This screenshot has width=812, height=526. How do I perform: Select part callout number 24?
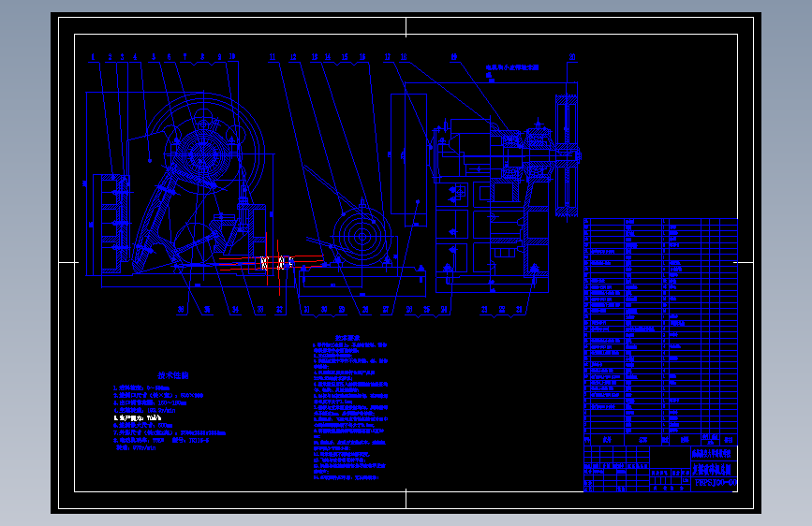(444, 310)
